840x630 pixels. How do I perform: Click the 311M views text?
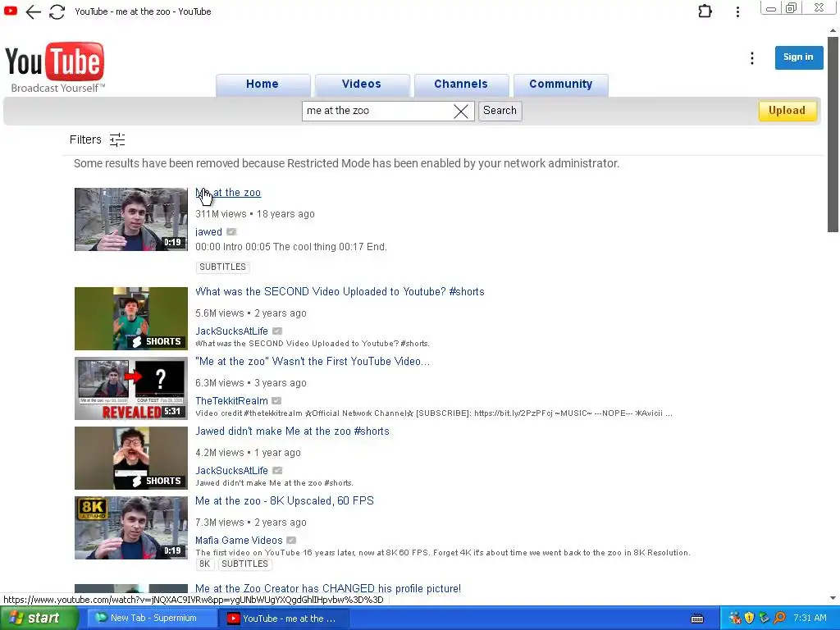(221, 214)
